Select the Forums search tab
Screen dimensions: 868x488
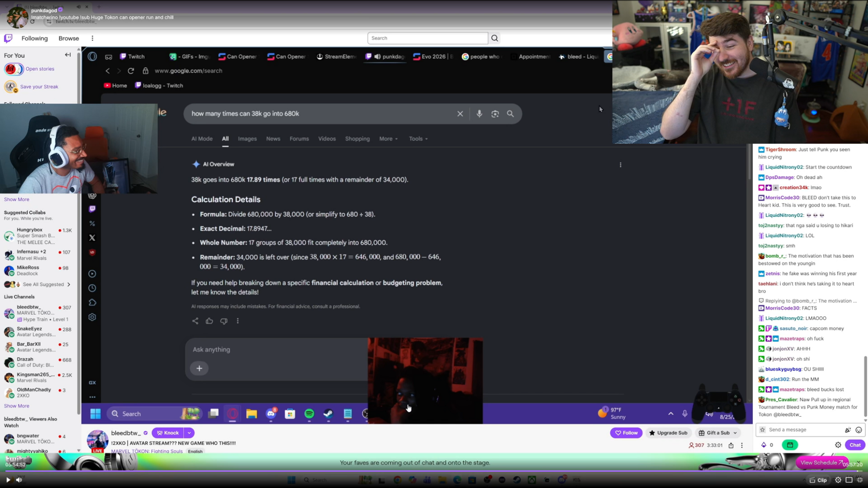tap(299, 139)
